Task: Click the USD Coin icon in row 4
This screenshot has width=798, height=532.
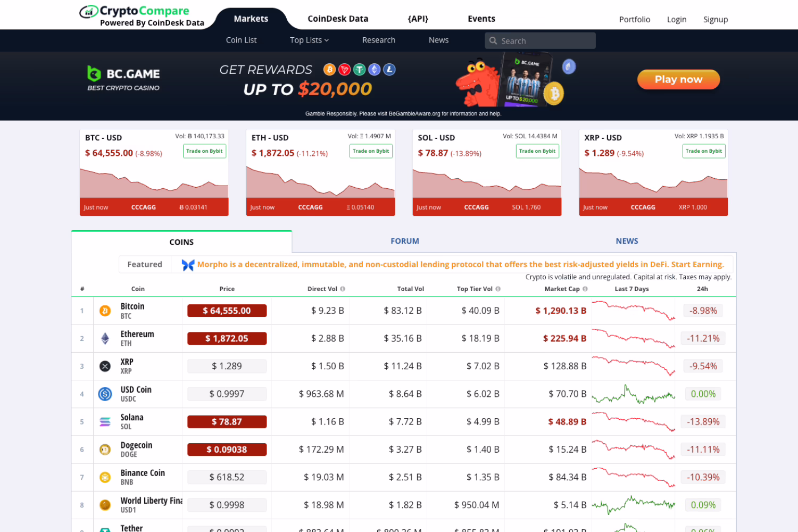Action: (x=105, y=394)
